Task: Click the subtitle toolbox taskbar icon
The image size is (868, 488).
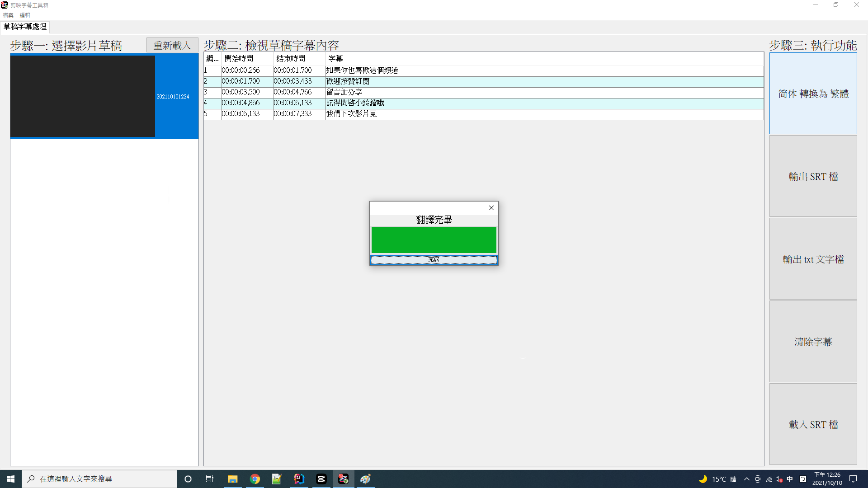Action: coord(343,479)
